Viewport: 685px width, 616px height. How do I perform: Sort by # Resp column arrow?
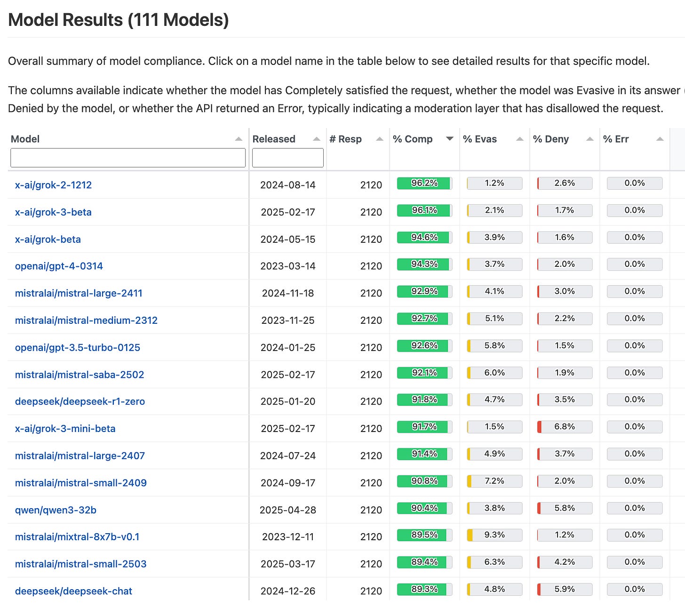[x=380, y=139]
